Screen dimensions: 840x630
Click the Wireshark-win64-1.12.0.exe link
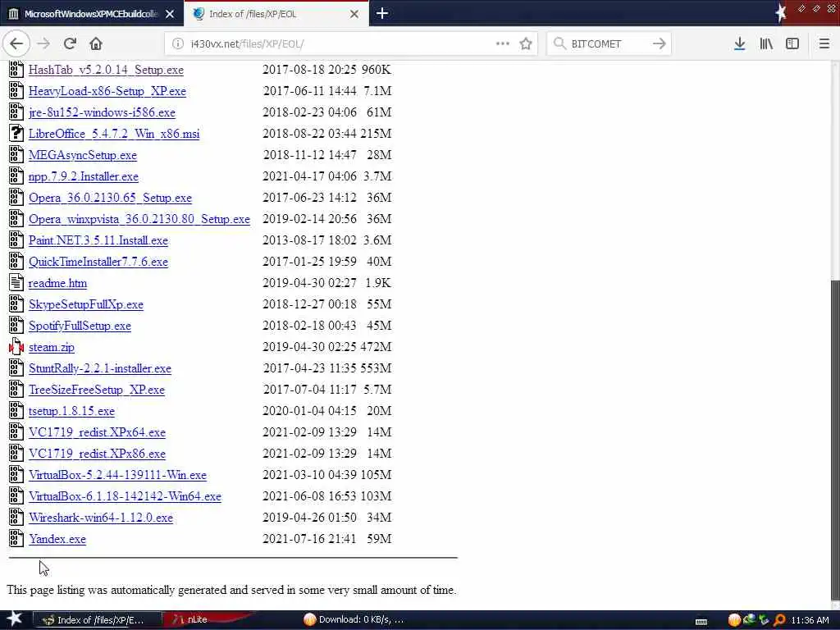click(101, 518)
